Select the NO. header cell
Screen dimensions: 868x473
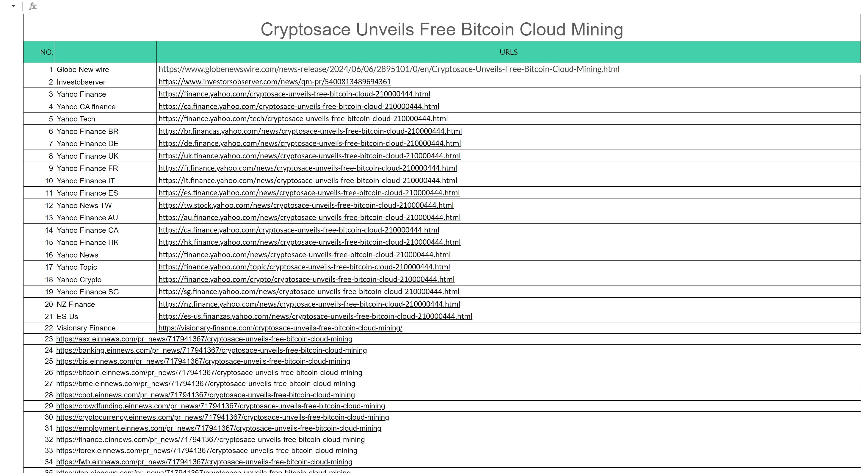(x=40, y=52)
